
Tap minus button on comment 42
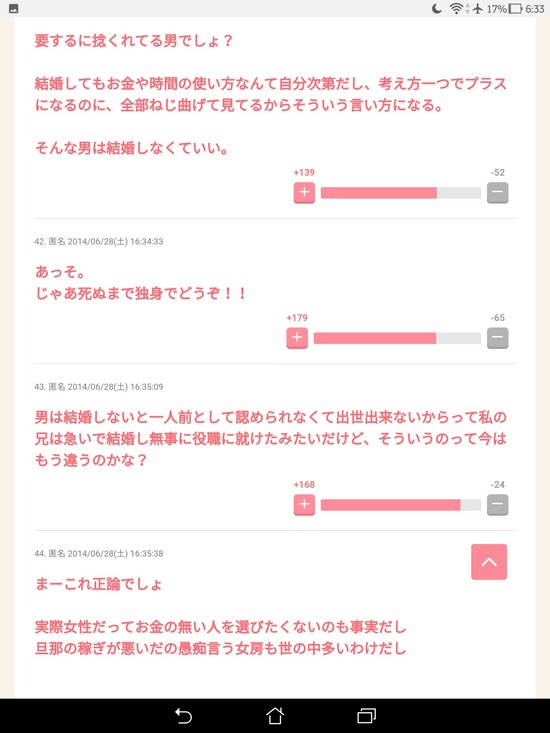pos(498,338)
